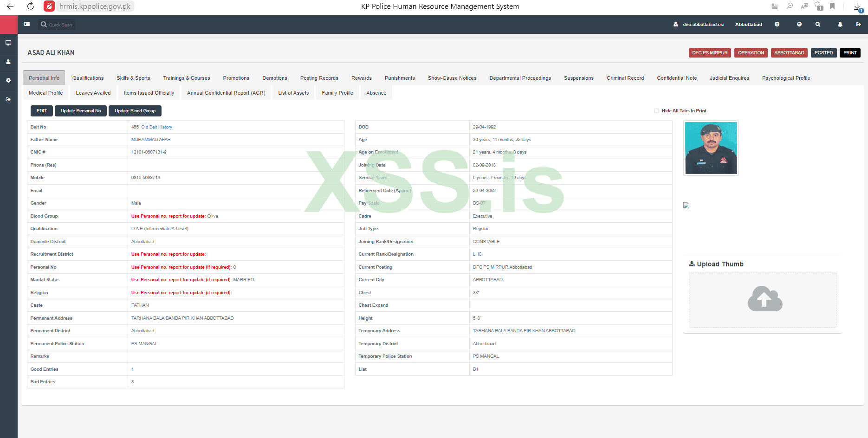Open the settings gear in left sidebar
868x438 pixels.
tap(8, 80)
